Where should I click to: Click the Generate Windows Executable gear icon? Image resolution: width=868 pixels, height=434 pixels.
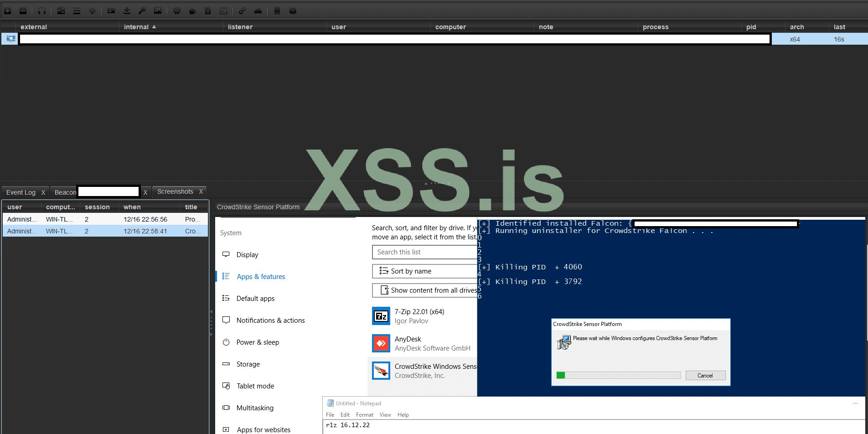(177, 11)
